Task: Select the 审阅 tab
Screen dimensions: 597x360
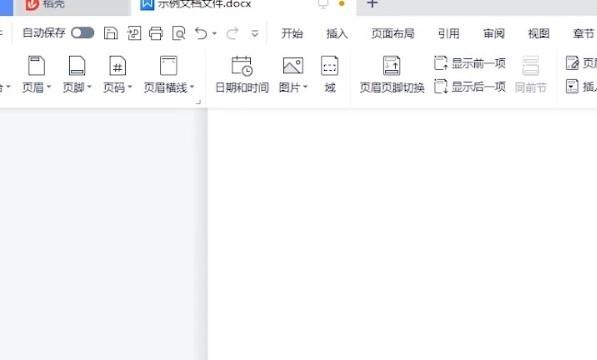Action: pyautogui.click(x=494, y=33)
